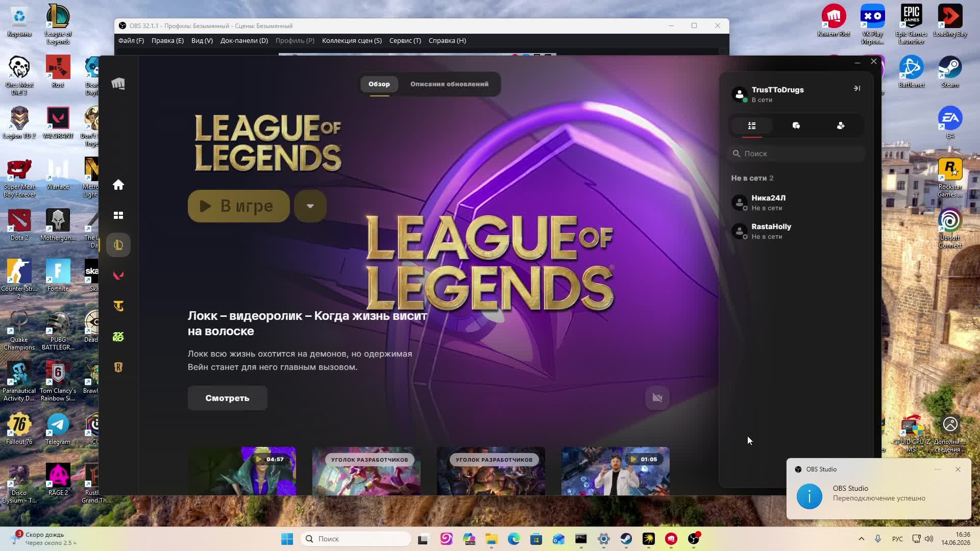This screenshot has height=551, width=980.
Task: Open the Правка menu in OBS
Action: click(x=167, y=41)
